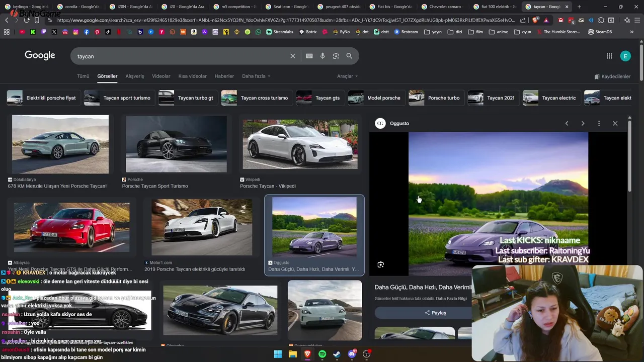Viewport: 644px width, 362px height.
Task: Open the yayın bookmarks folder
Action: click(433, 32)
